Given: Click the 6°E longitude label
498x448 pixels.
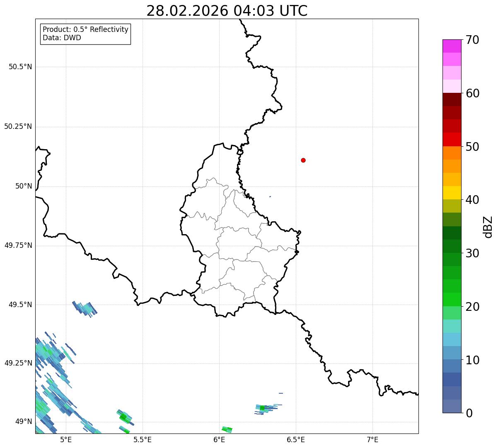Looking at the screenshot, I should [219, 439].
